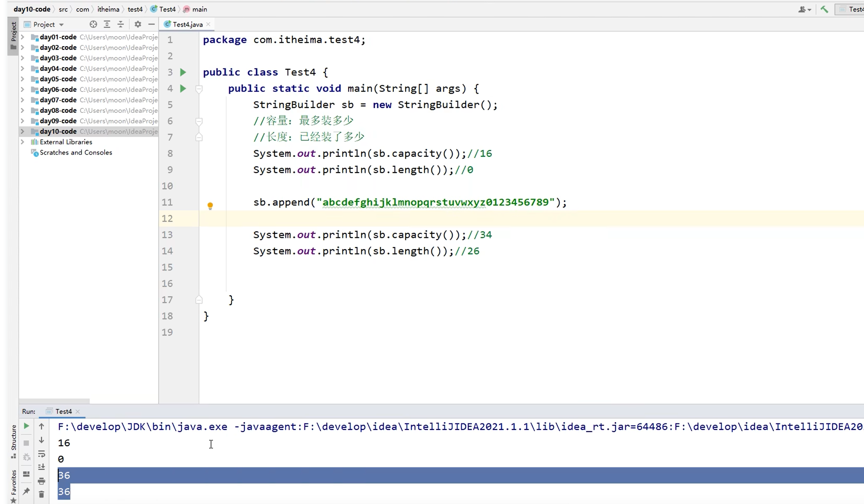Open the Structure tool window tab
This screenshot has width=864, height=504.
(x=14, y=440)
